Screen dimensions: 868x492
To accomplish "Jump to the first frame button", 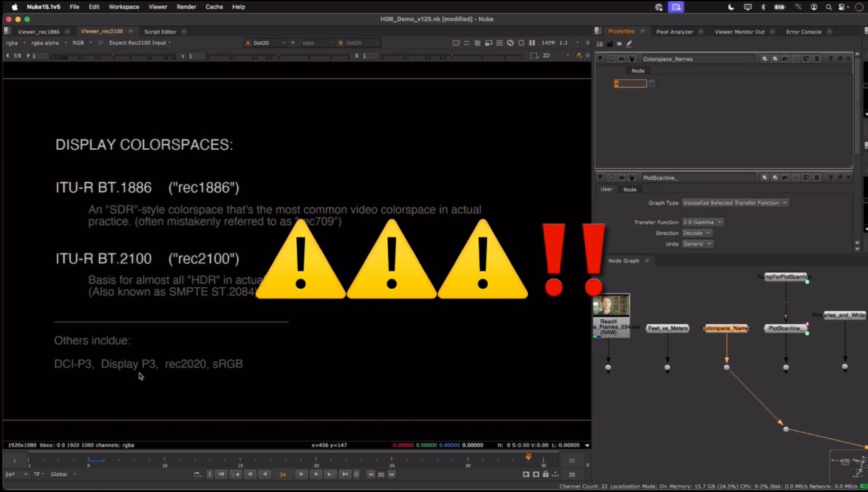I will click(x=222, y=474).
